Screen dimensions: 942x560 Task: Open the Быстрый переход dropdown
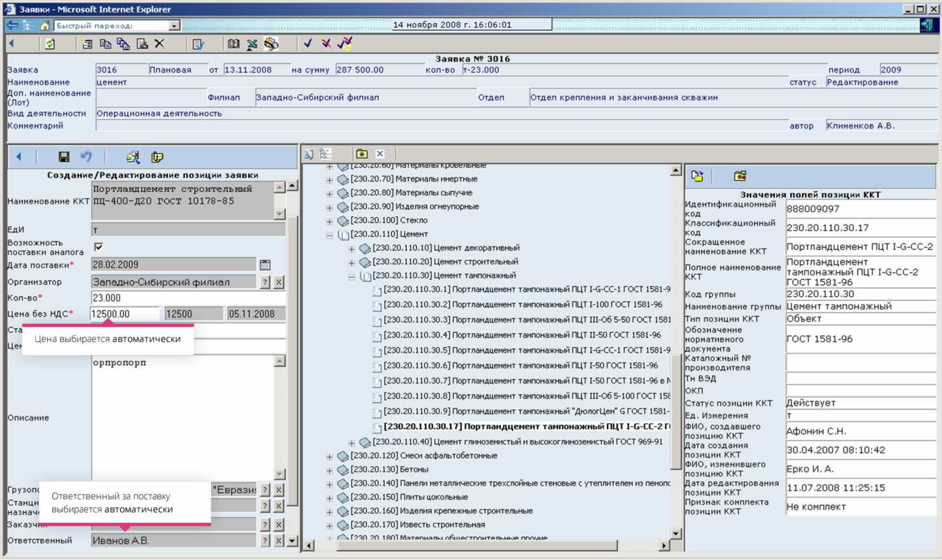tap(174, 25)
